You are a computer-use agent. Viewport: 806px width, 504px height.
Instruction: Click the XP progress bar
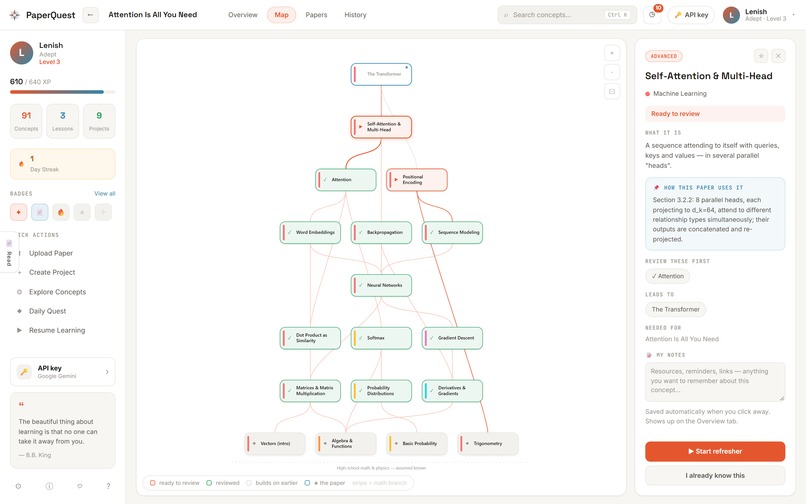63,92
